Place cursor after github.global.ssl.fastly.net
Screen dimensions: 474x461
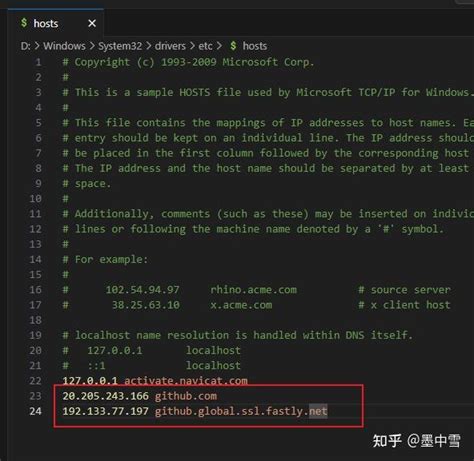click(x=328, y=411)
